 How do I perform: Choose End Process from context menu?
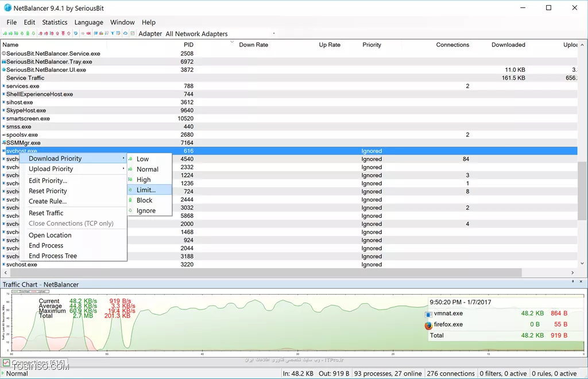[73, 246]
